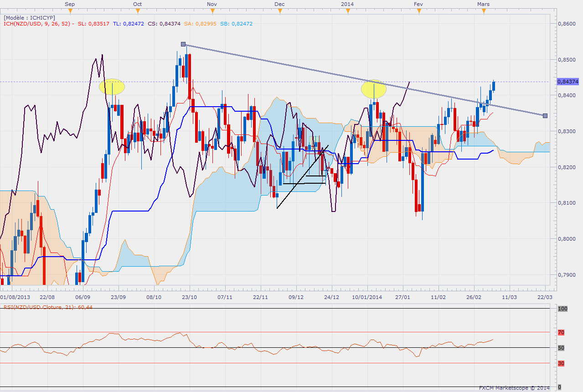Click the RSI 100 level label
Viewport: 583px width, 392px height.
[x=562, y=309]
